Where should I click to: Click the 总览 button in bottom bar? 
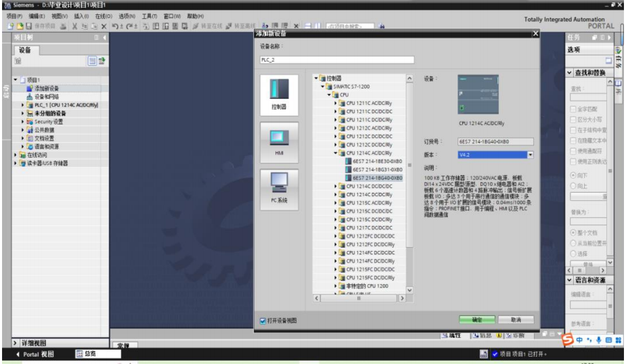(98, 354)
